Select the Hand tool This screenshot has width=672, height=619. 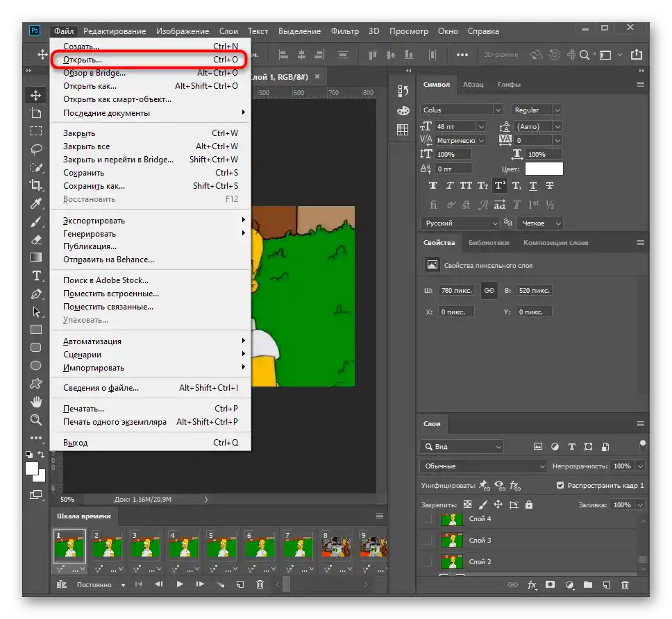[x=36, y=402]
